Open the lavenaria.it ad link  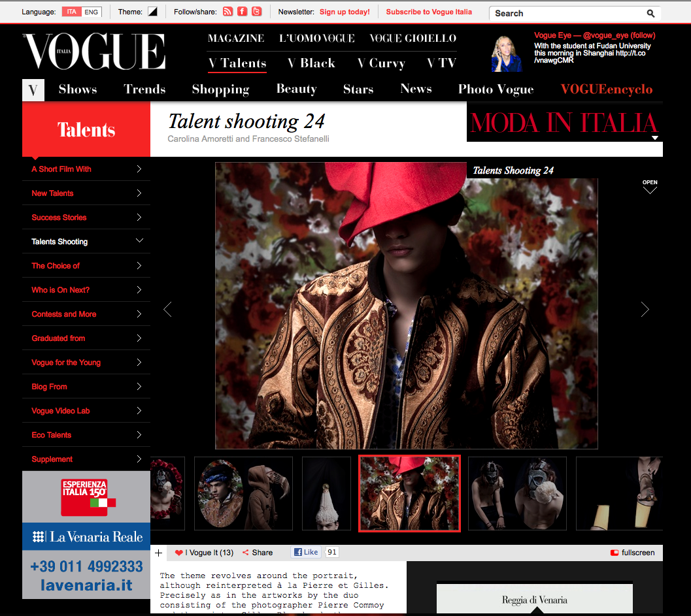tap(86, 585)
